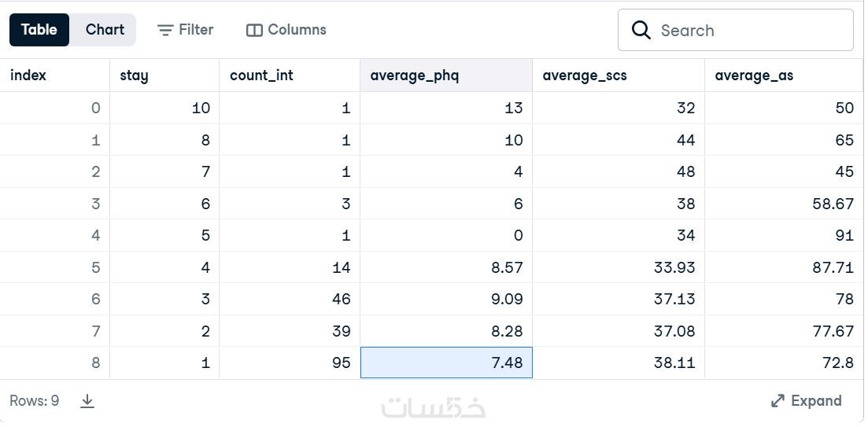Click the average_scs column header
868x427 pixels.
tap(585, 75)
